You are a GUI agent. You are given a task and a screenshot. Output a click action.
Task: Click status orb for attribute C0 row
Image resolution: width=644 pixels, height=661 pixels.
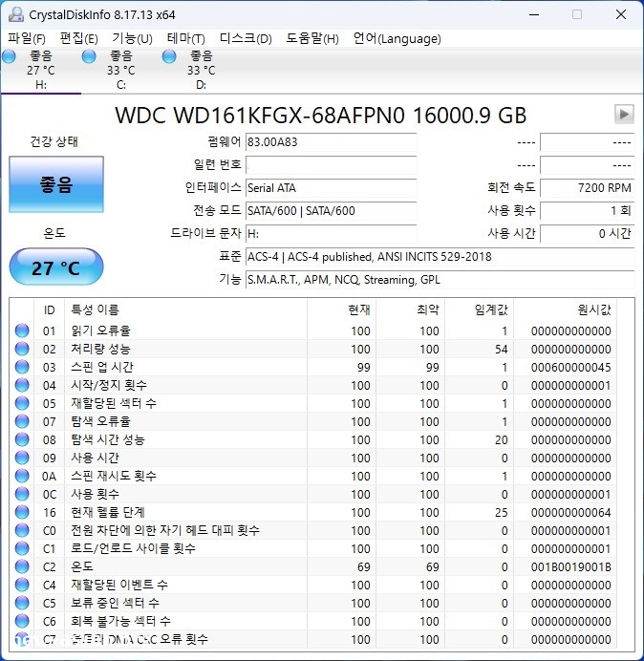22,530
